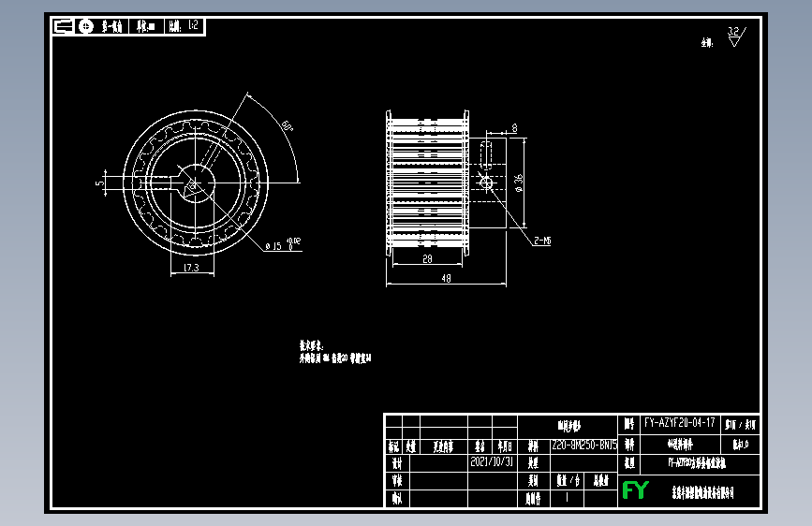Click the toothed pulley front view circle
This screenshot has width=812, height=526.
click(196, 183)
